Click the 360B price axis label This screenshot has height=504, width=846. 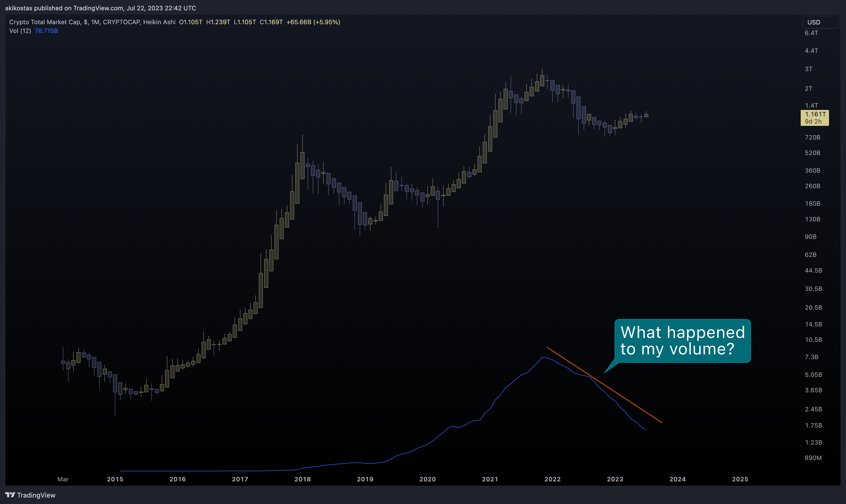[x=812, y=170]
